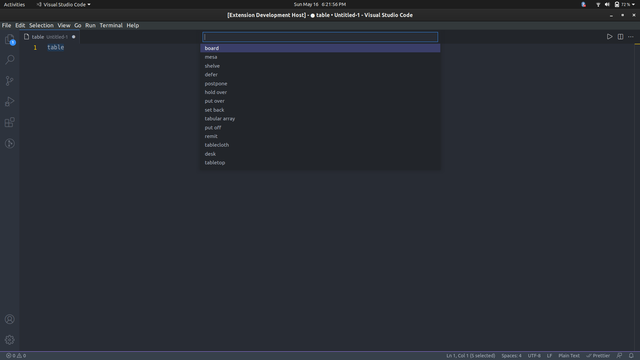Open the Go menu
Screen dimensions: 640x360
pyautogui.click(x=78, y=25)
